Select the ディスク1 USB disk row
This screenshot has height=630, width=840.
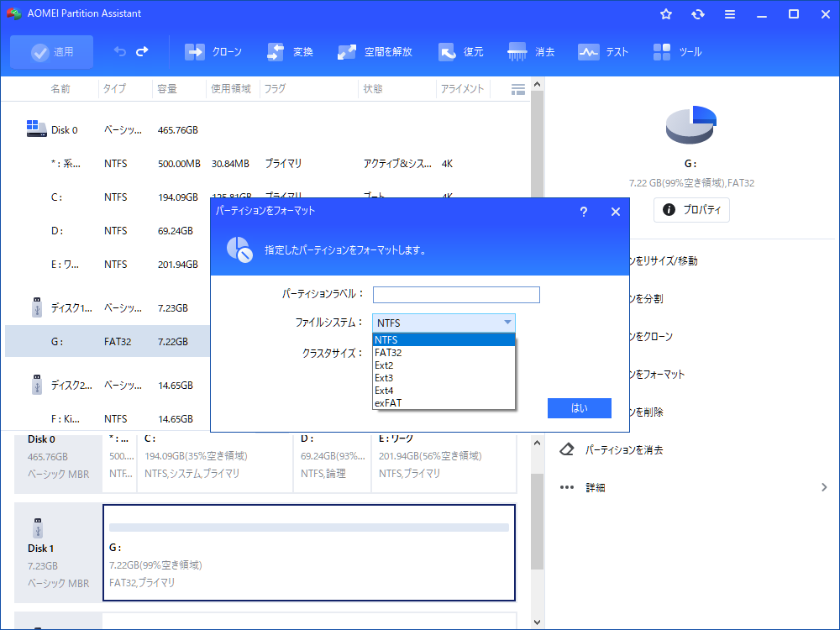click(x=108, y=307)
